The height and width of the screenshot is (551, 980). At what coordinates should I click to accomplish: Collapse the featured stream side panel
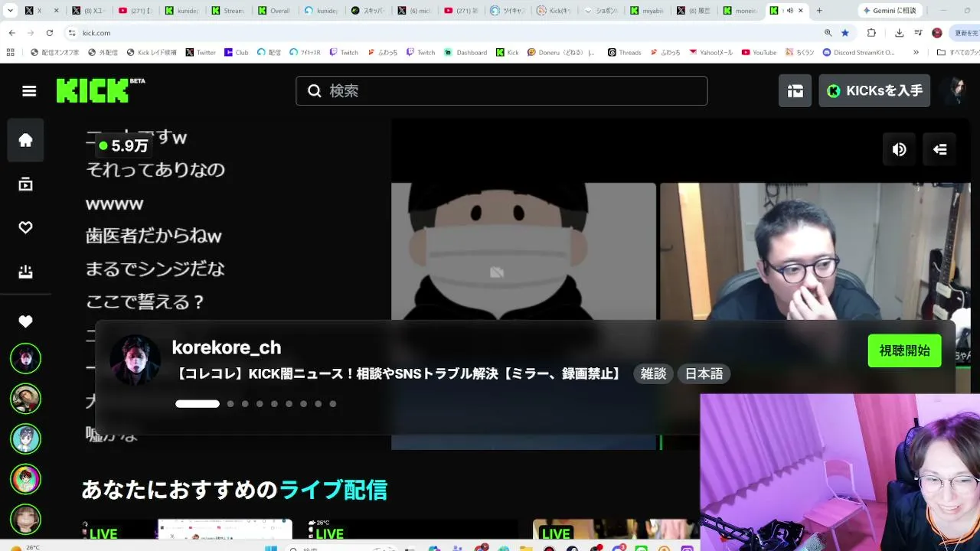(940, 150)
